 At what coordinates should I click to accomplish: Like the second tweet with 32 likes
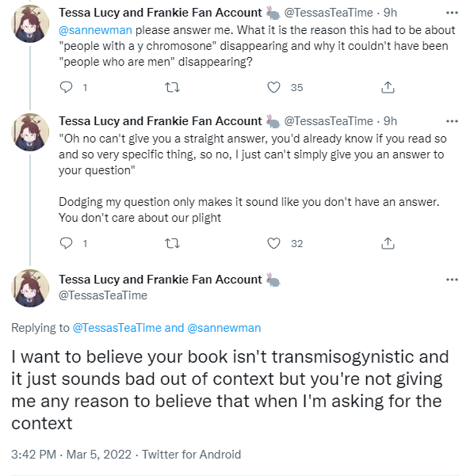click(x=273, y=243)
